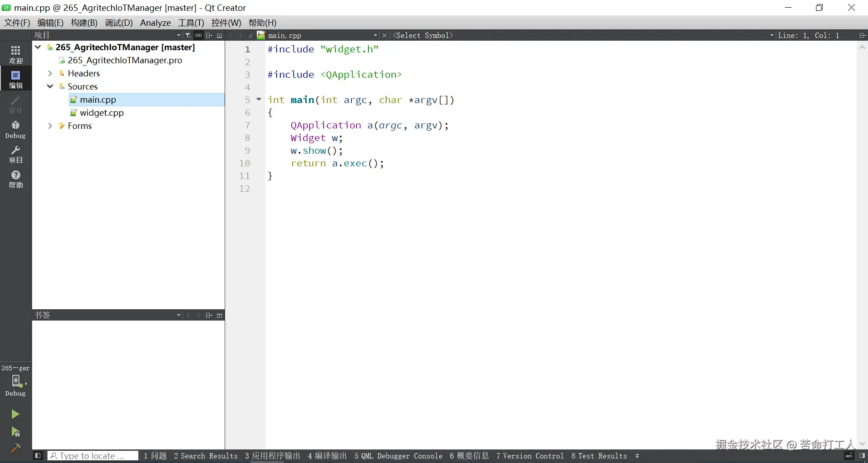The width and height of the screenshot is (868, 463).
Task: Run the project with green play button
Action: [x=15, y=414]
